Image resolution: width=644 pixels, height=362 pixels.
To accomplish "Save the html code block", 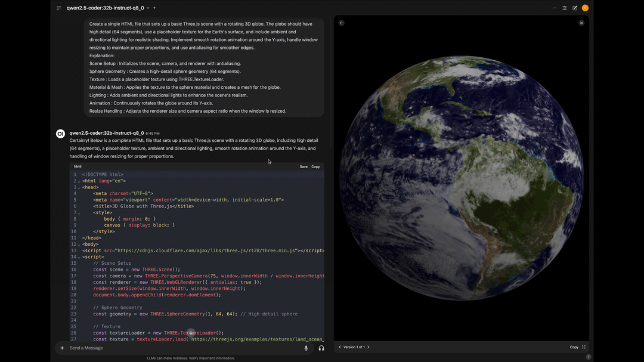I will (304, 167).
